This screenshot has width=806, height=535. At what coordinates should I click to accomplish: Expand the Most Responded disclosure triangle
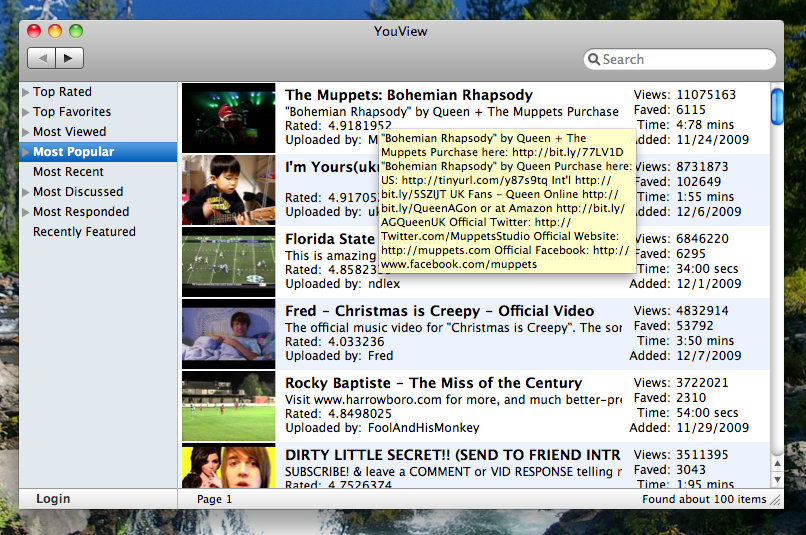[26, 212]
